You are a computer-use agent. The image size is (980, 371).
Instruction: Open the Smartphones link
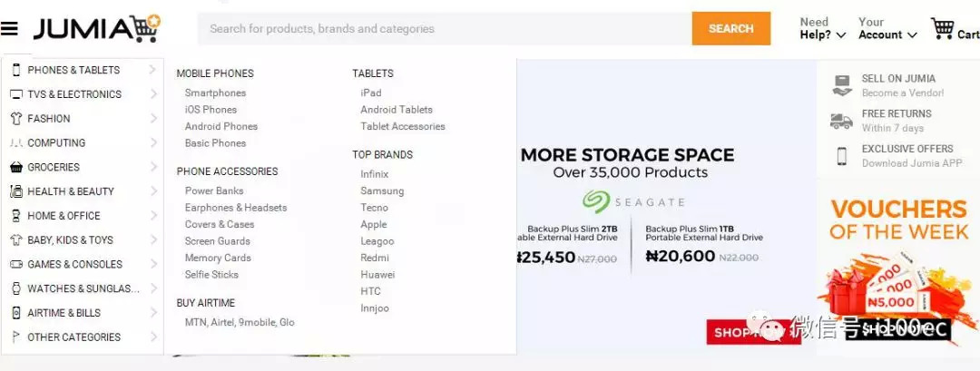[x=215, y=93]
